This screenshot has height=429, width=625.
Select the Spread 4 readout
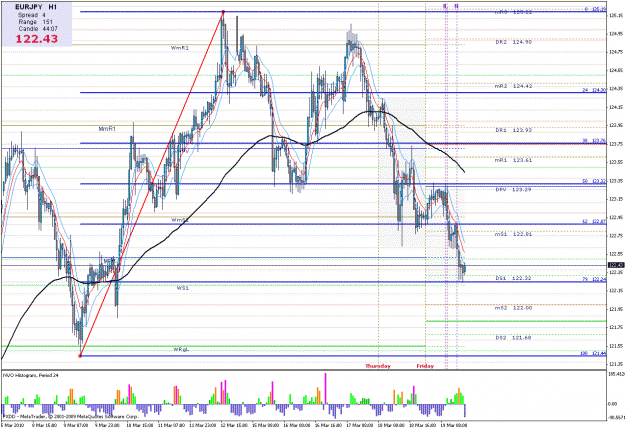click(x=32, y=15)
